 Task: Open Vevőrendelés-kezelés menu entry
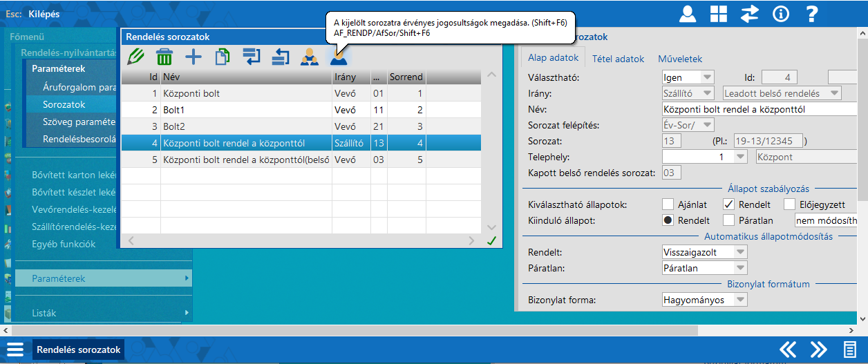(73, 209)
